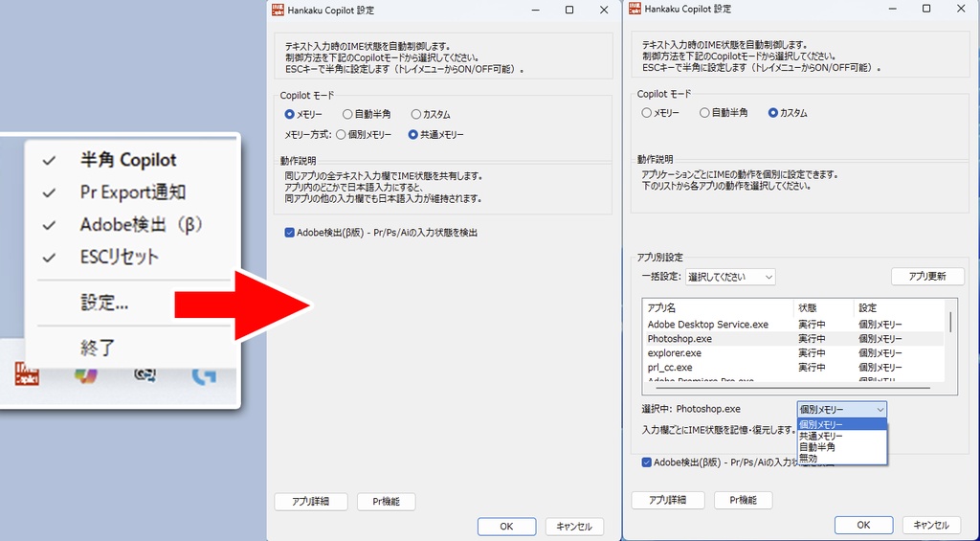Click アプリ詳細 button in the right window
Viewport: 980px width, 541px height.
[668, 501]
